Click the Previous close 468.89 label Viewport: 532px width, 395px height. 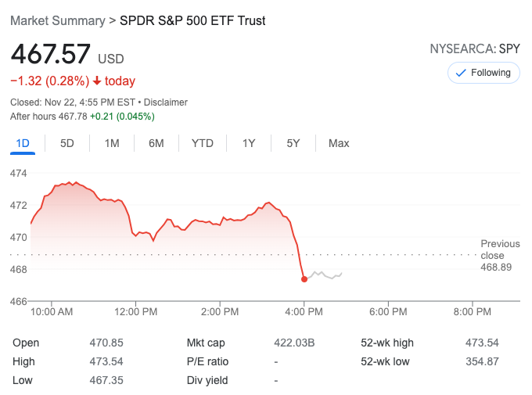pyautogui.click(x=499, y=256)
